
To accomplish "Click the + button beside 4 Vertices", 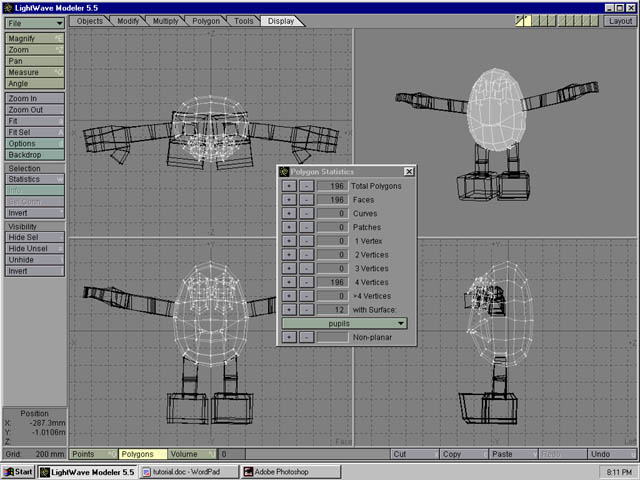I will pos(289,282).
